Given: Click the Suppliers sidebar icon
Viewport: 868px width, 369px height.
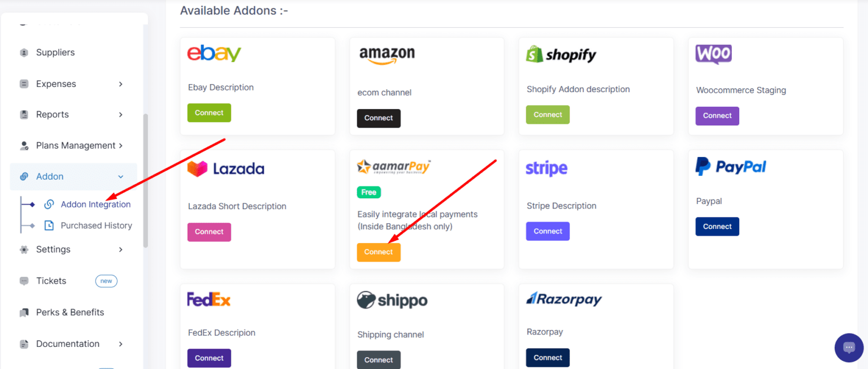Looking at the screenshot, I should (x=24, y=53).
